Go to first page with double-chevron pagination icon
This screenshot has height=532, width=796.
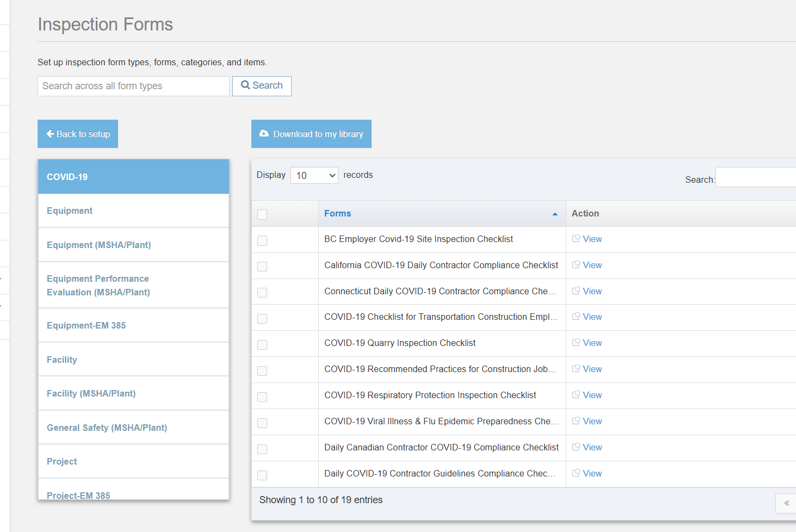click(x=786, y=503)
